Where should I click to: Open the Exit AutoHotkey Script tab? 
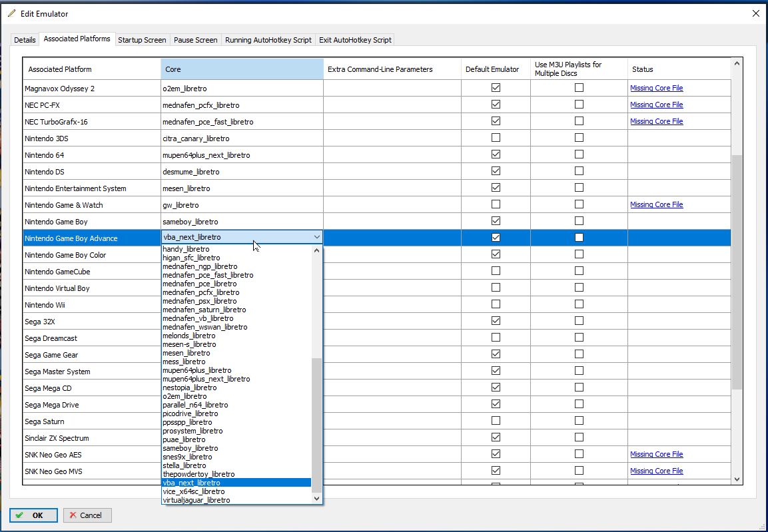tap(355, 40)
